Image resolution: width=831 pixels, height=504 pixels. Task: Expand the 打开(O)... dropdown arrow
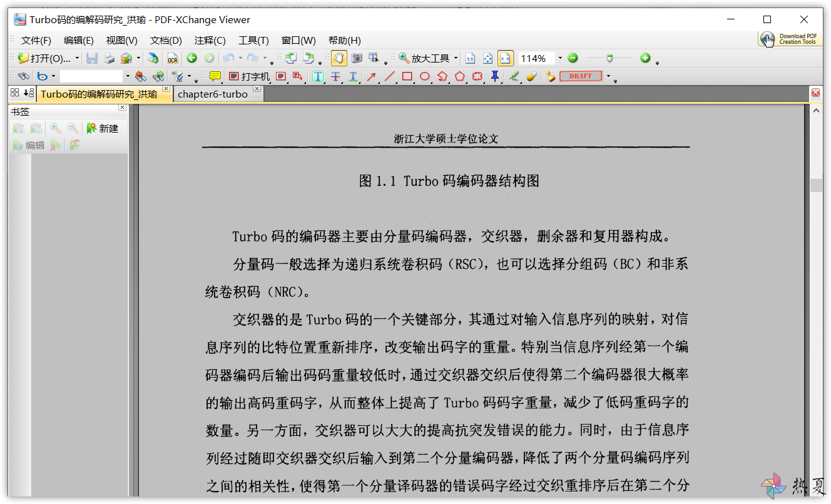point(78,58)
